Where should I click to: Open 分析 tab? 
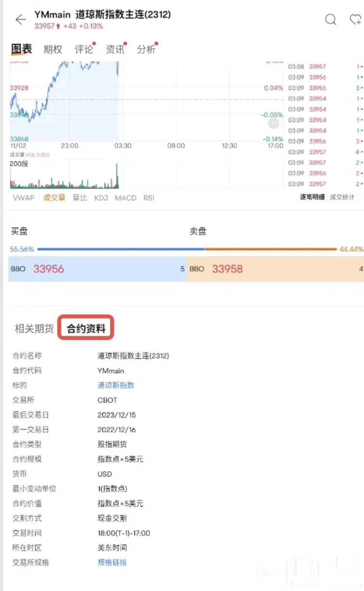pyautogui.click(x=146, y=49)
